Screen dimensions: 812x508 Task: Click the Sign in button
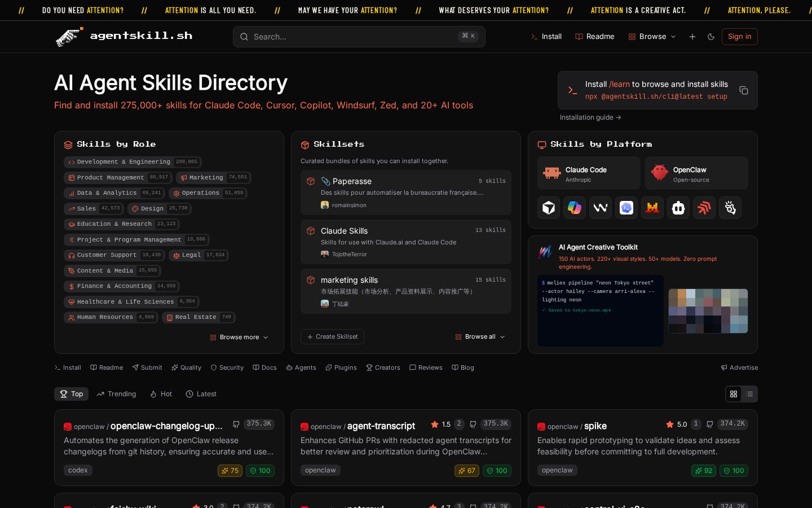(x=739, y=37)
